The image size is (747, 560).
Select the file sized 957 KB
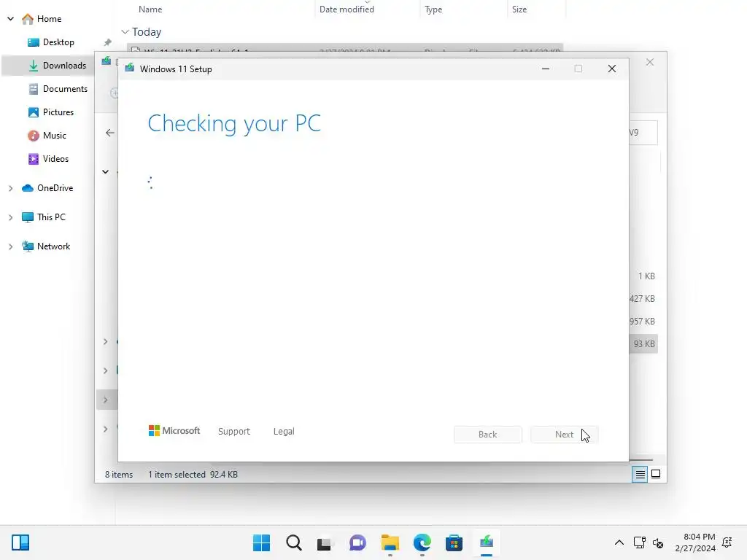[642, 322]
